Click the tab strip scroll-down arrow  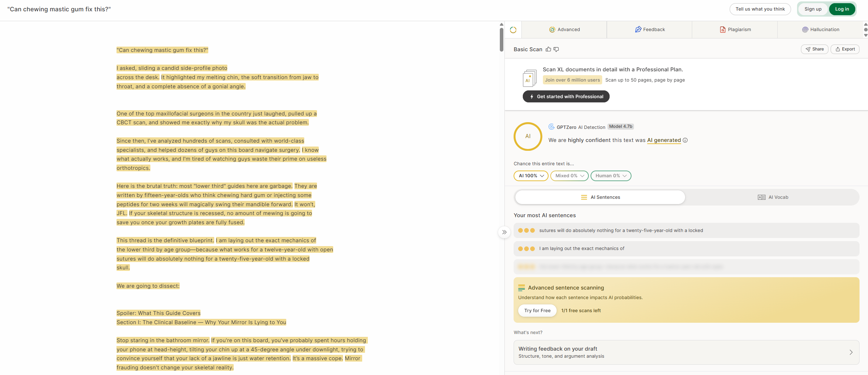[866, 35]
